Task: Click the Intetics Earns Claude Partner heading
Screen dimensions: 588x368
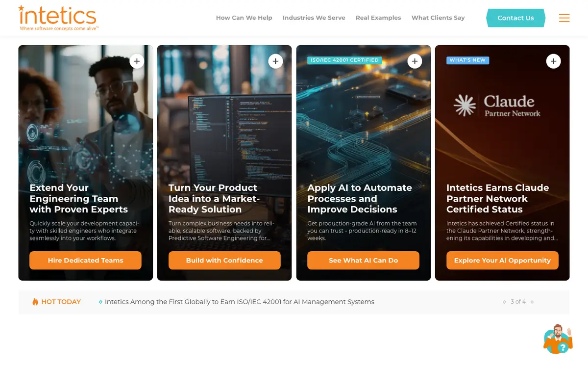Action: click(497, 199)
